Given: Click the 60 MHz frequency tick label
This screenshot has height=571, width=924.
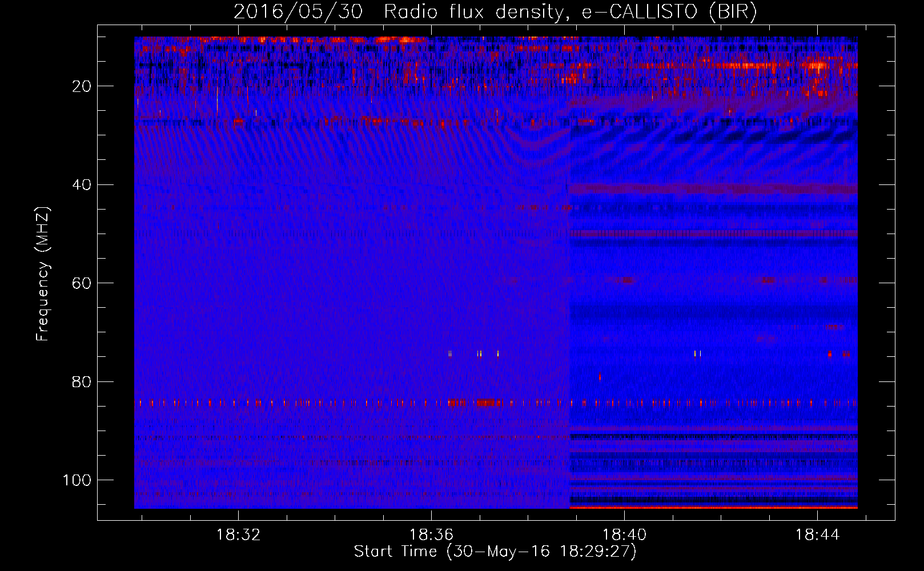Looking at the screenshot, I should tap(82, 283).
